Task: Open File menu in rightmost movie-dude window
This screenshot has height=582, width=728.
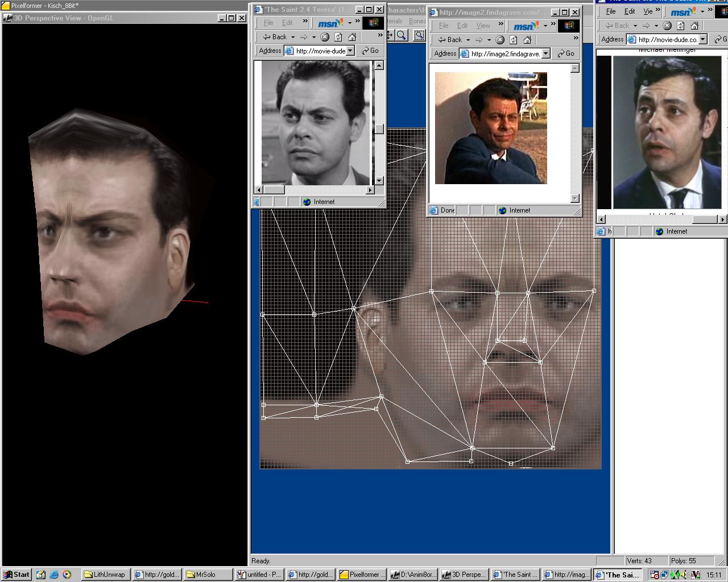Action: tap(611, 11)
